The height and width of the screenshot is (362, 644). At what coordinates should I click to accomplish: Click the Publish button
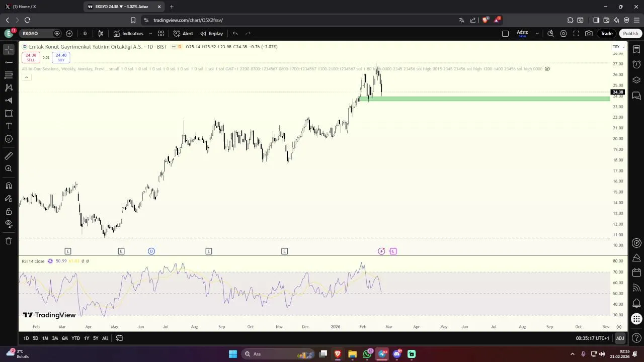[630, 34]
